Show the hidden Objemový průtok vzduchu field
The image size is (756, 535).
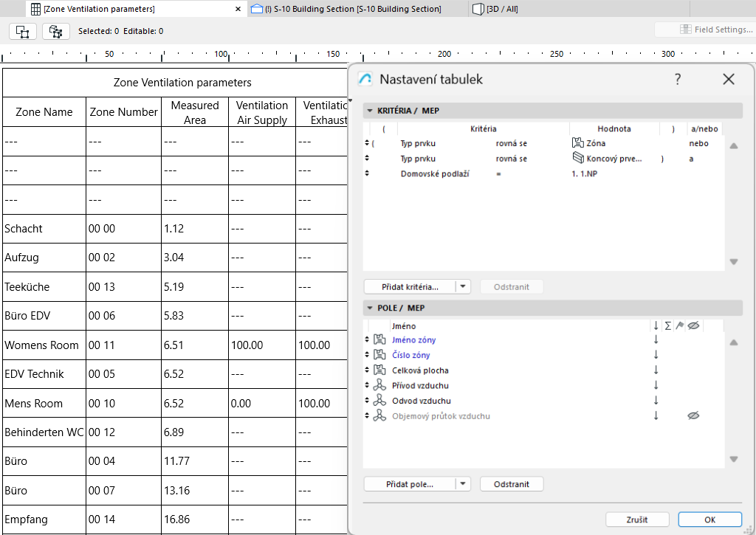[x=693, y=416]
